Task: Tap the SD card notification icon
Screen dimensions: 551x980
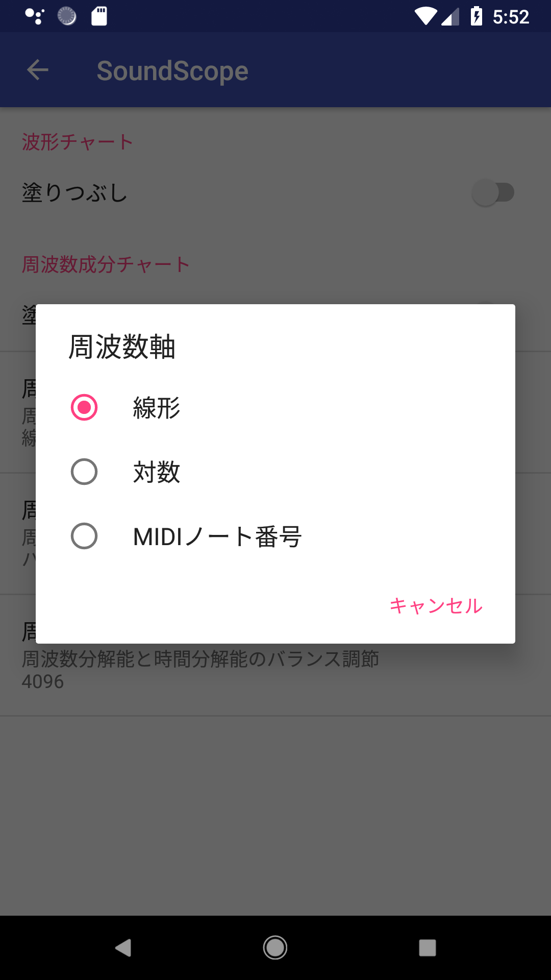Action: (99, 16)
